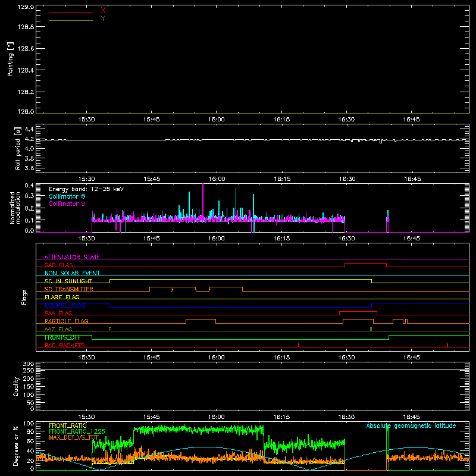
Task: Click 15:45 tick label under Roll period plot
Action: pyautogui.click(x=152, y=179)
